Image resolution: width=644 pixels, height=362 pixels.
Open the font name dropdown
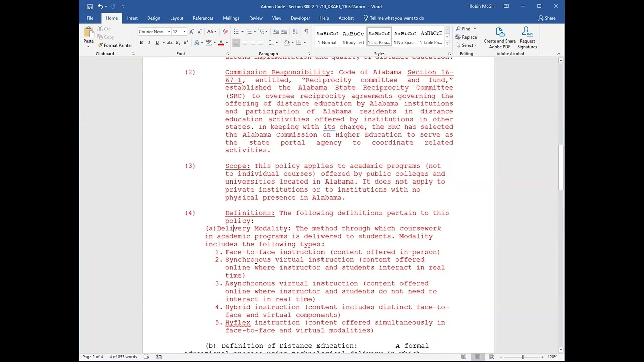[169, 32]
